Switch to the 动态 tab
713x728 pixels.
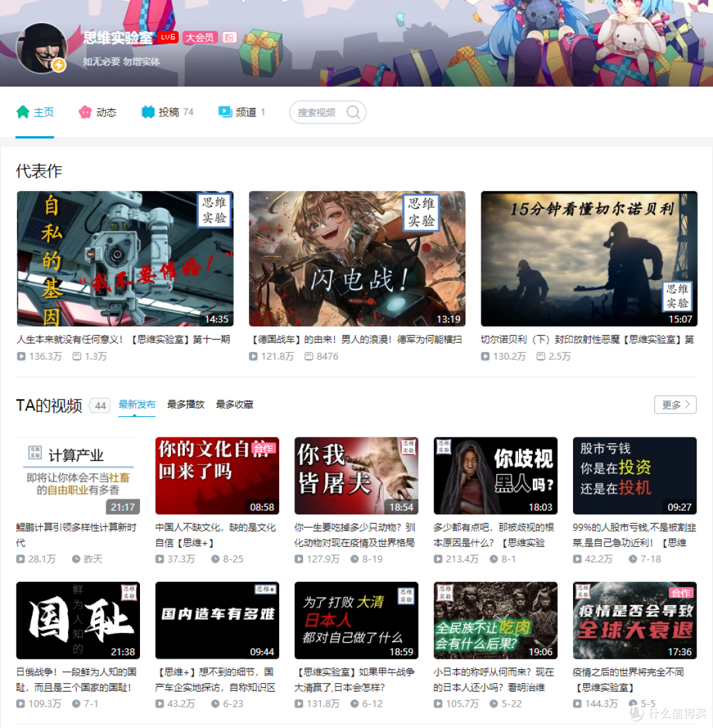click(98, 112)
